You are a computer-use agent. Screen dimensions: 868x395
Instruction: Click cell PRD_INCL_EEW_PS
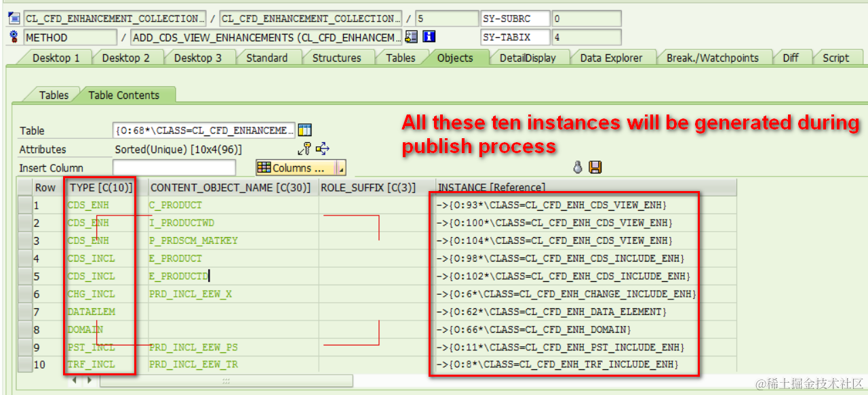point(233,347)
